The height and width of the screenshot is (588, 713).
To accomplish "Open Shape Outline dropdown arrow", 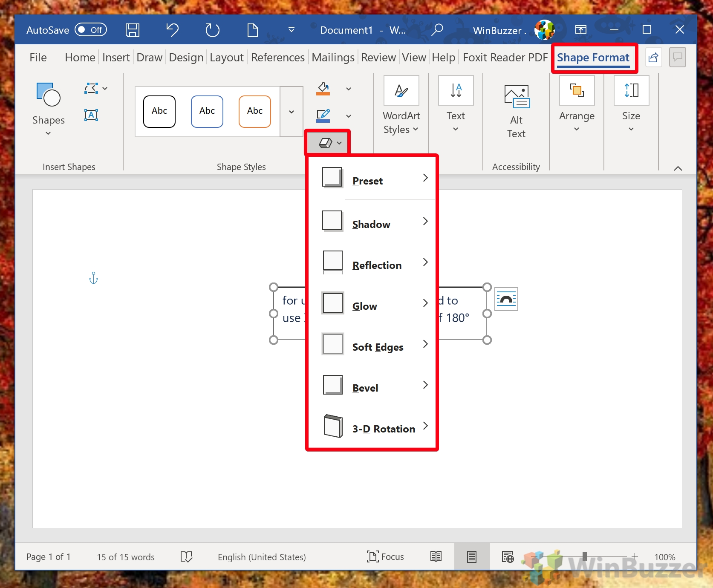I will point(349,116).
